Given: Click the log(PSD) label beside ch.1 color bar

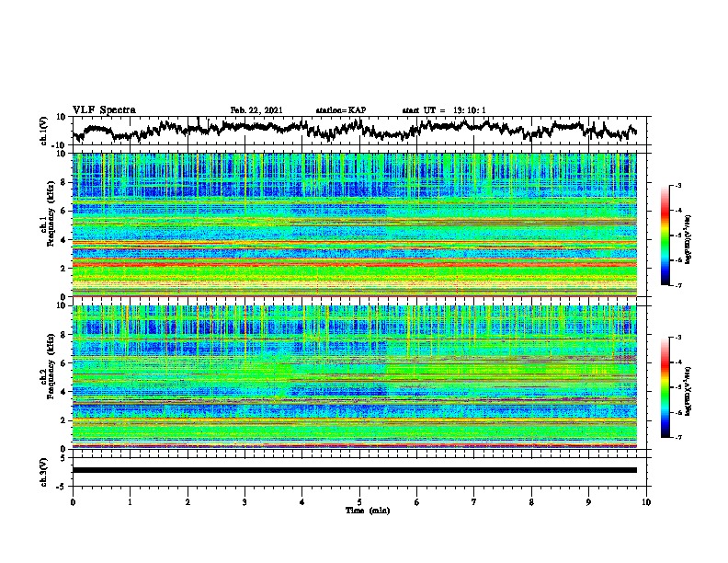Looking at the screenshot, I should click(688, 240).
